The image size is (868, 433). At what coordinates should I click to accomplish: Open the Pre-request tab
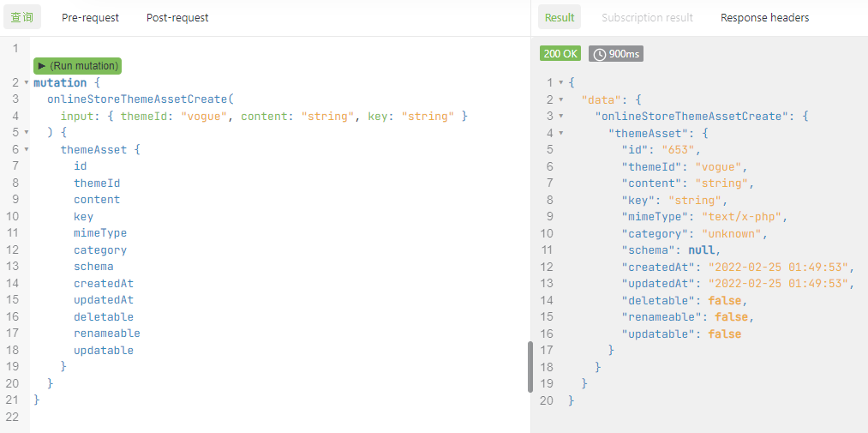(90, 17)
